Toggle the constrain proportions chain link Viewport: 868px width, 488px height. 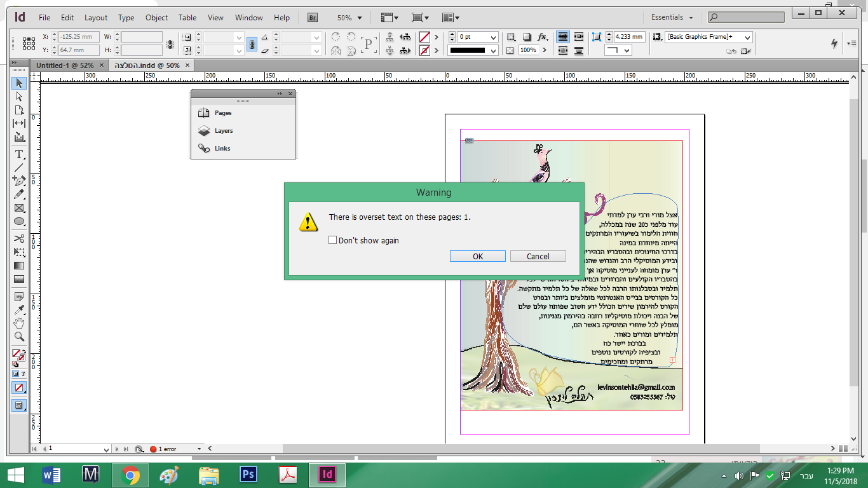pos(252,44)
